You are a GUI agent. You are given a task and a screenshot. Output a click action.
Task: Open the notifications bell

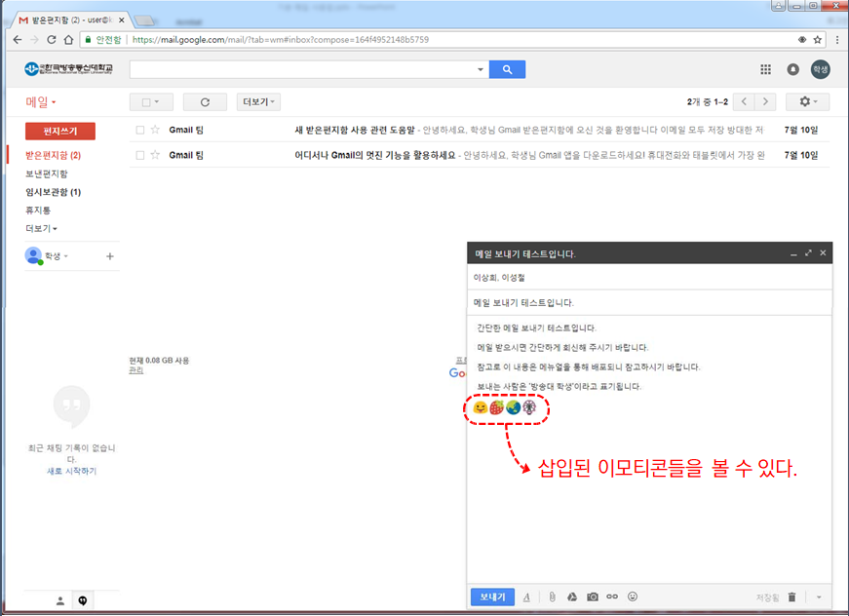click(x=792, y=69)
